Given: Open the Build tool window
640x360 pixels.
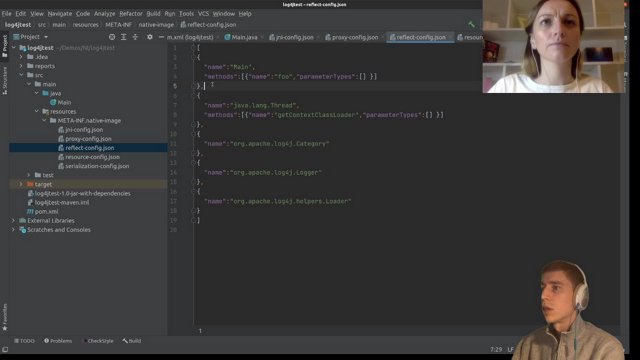Looking at the screenshot, I should point(131,341).
